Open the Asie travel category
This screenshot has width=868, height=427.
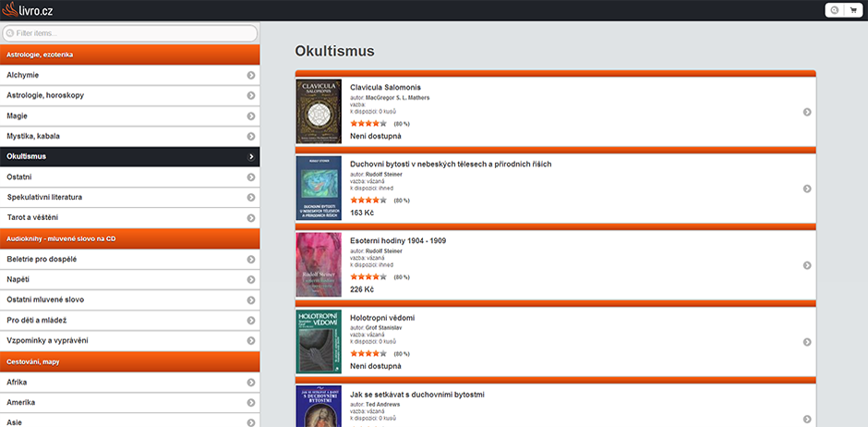(130, 421)
